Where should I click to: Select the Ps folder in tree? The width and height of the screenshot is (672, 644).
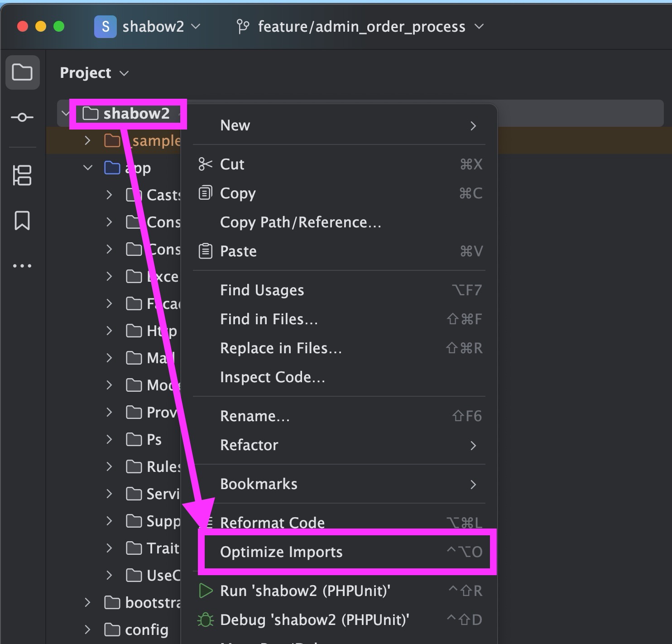tap(154, 439)
